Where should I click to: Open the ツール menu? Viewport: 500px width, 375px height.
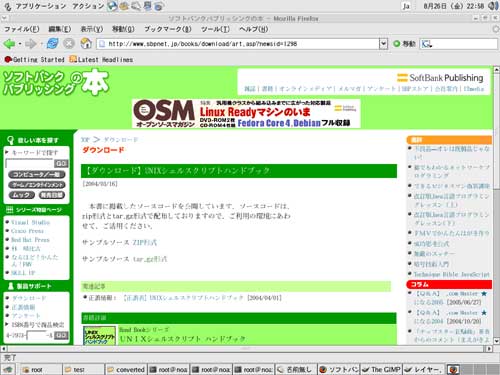point(215,29)
